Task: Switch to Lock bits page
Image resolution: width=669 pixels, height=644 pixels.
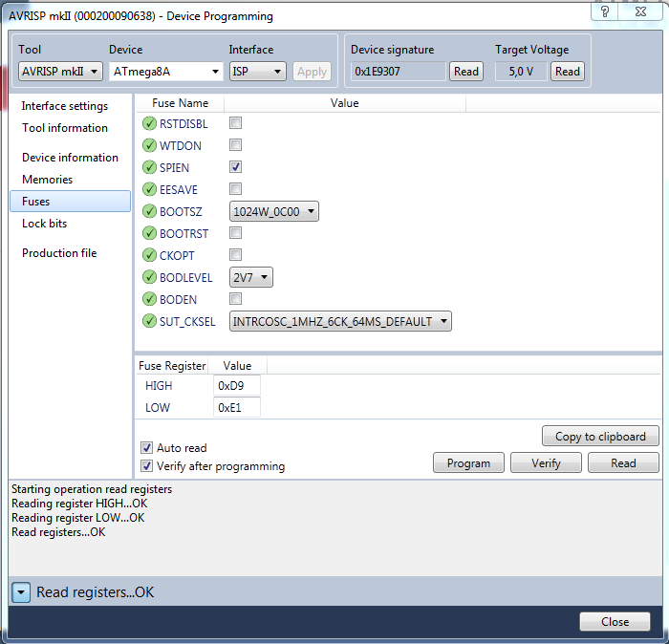Action: click(x=44, y=224)
